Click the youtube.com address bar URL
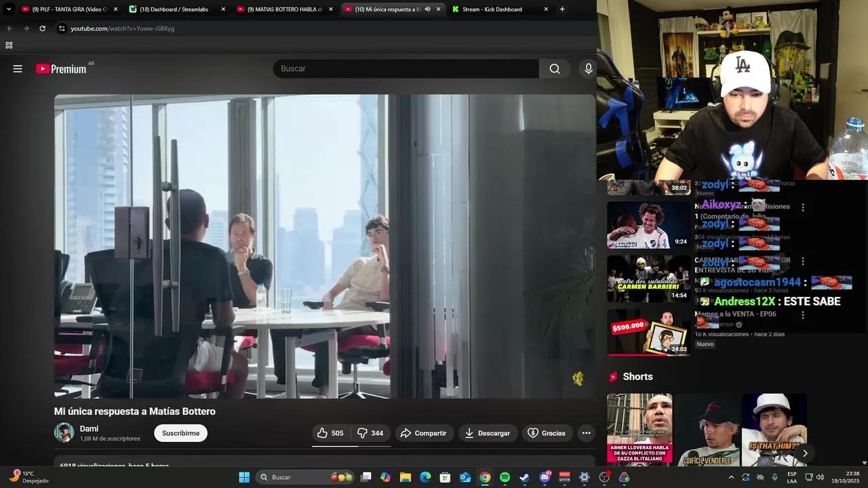The width and height of the screenshot is (868, 488). (123, 28)
